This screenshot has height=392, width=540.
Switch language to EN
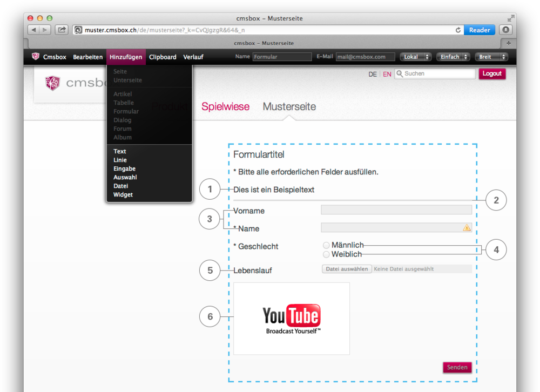[x=387, y=74]
